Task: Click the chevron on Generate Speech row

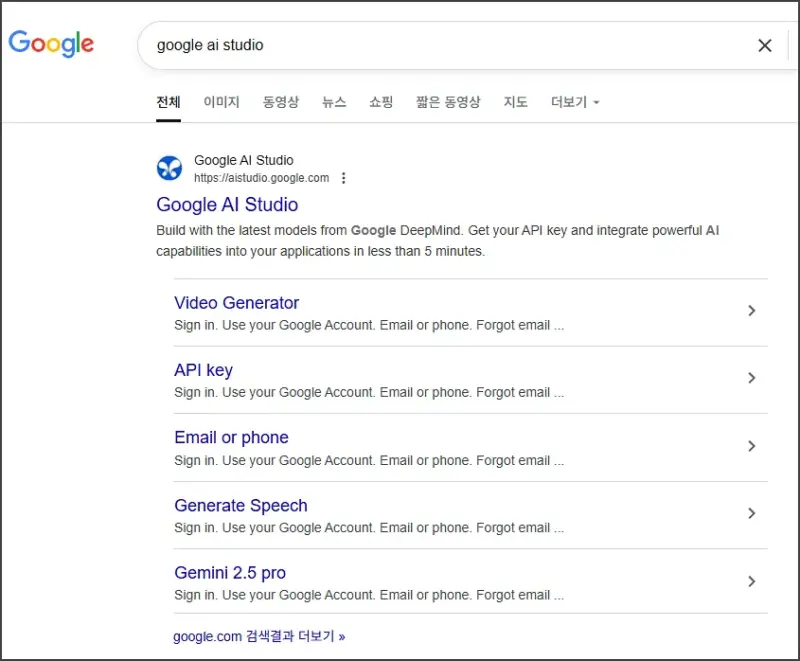Action: point(751,513)
